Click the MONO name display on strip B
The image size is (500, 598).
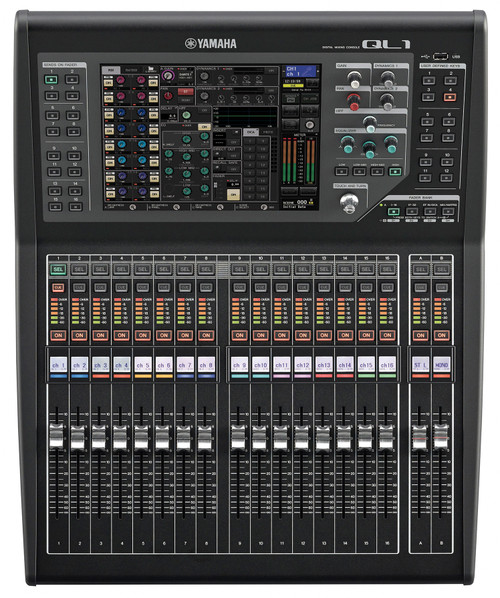pyautogui.click(x=442, y=365)
